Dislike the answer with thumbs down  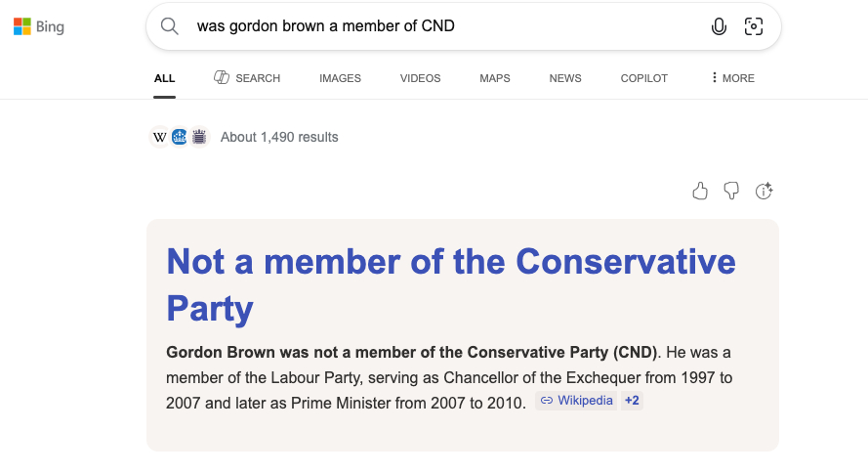click(x=731, y=191)
